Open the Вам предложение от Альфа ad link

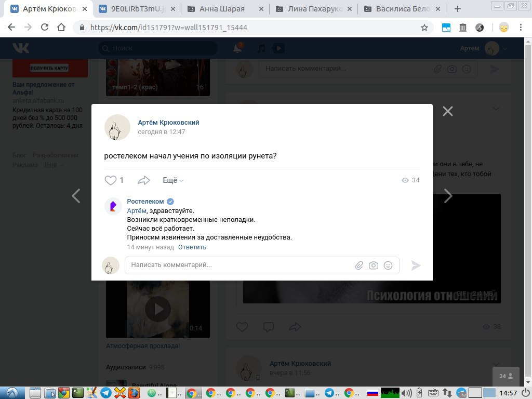pyautogui.click(x=44, y=88)
